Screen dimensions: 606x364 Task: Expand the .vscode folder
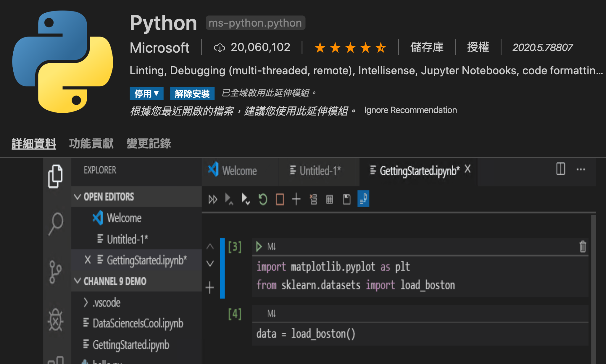[x=86, y=302]
